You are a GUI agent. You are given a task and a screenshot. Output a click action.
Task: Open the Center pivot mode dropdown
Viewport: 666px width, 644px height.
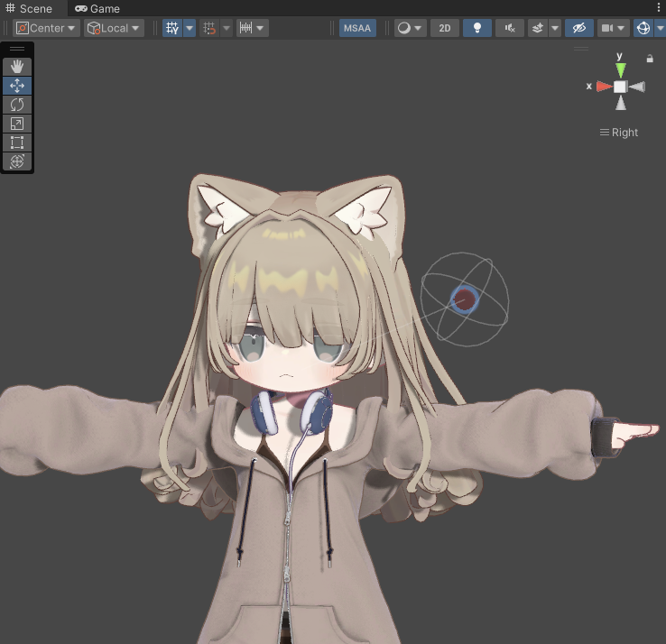click(x=46, y=28)
